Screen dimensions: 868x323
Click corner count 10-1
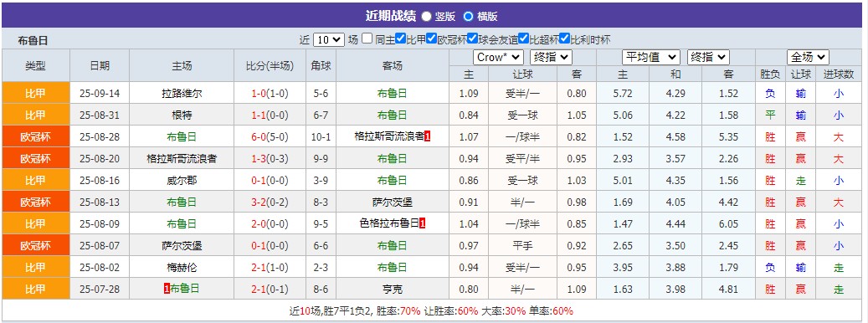point(321,136)
